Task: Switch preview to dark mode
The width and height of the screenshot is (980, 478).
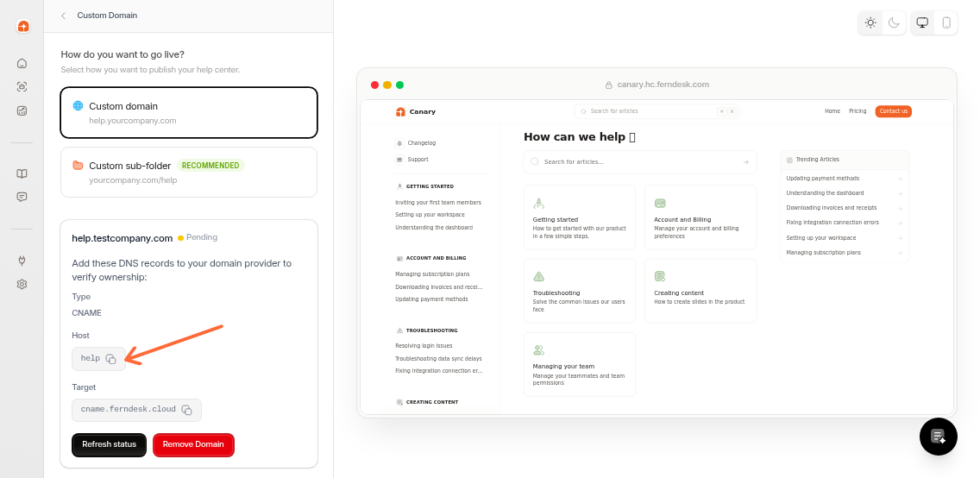Action: pyautogui.click(x=895, y=22)
